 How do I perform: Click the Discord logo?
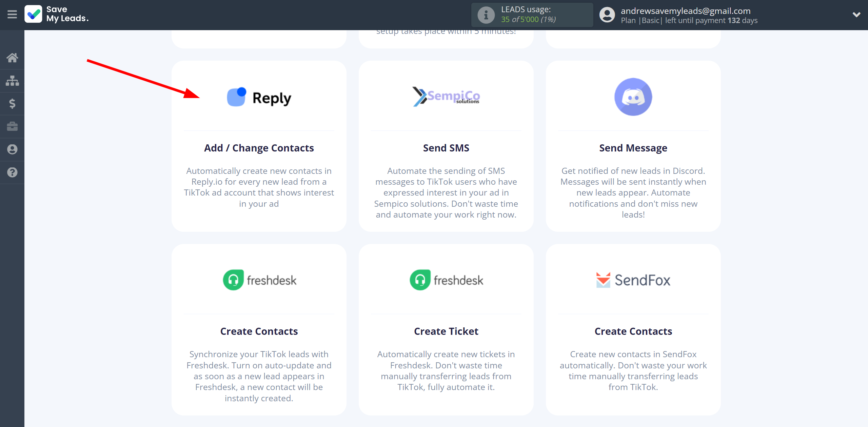(x=633, y=97)
